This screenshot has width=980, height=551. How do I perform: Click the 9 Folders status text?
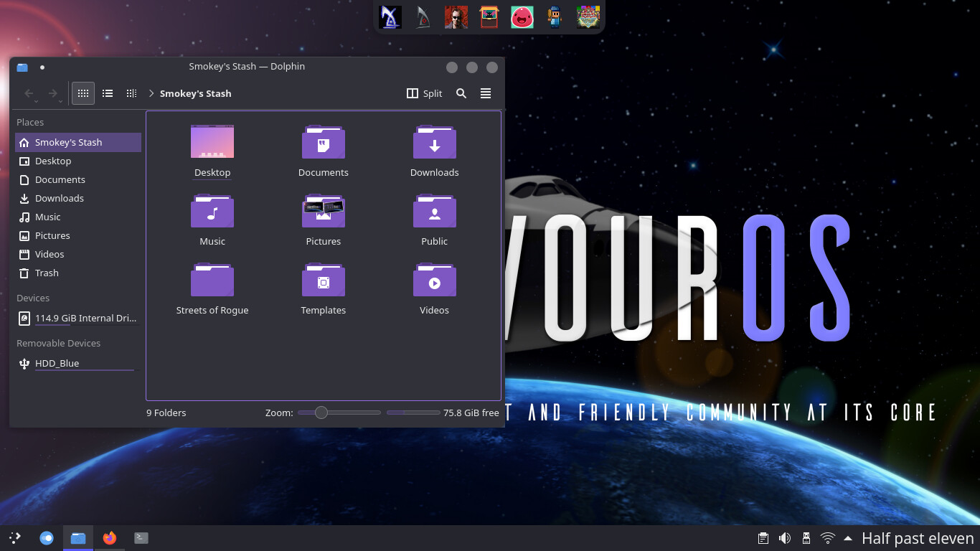[x=166, y=413]
